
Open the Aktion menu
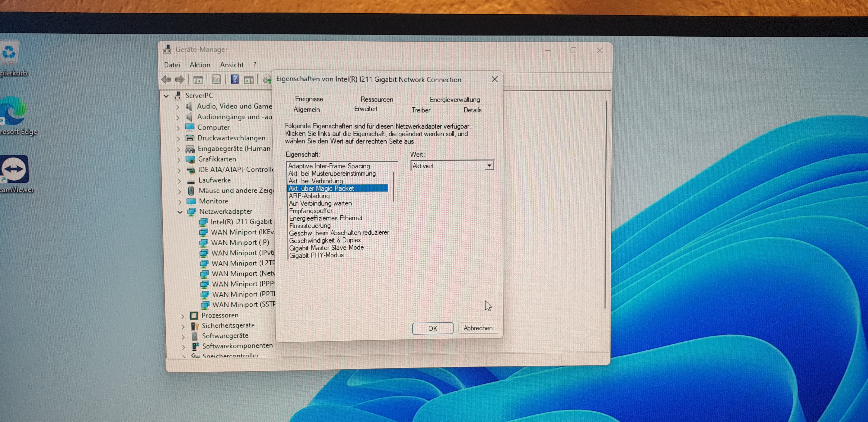click(x=200, y=65)
